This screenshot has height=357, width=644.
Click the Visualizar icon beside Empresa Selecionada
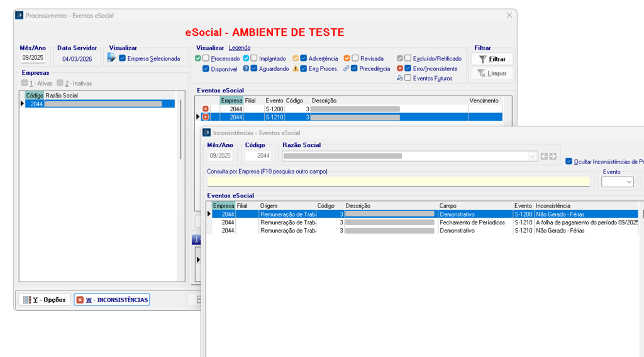click(x=112, y=58)
